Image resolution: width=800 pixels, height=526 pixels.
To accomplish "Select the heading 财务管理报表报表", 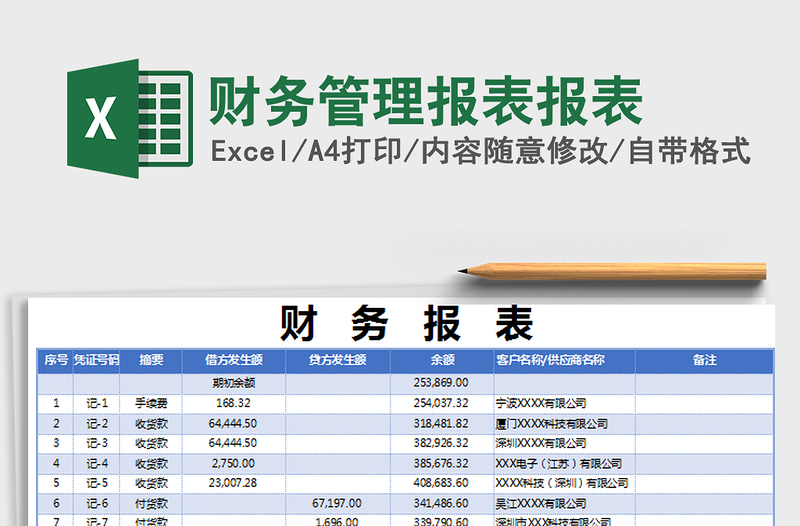I will pyautogui.click(x=426, y=102).
